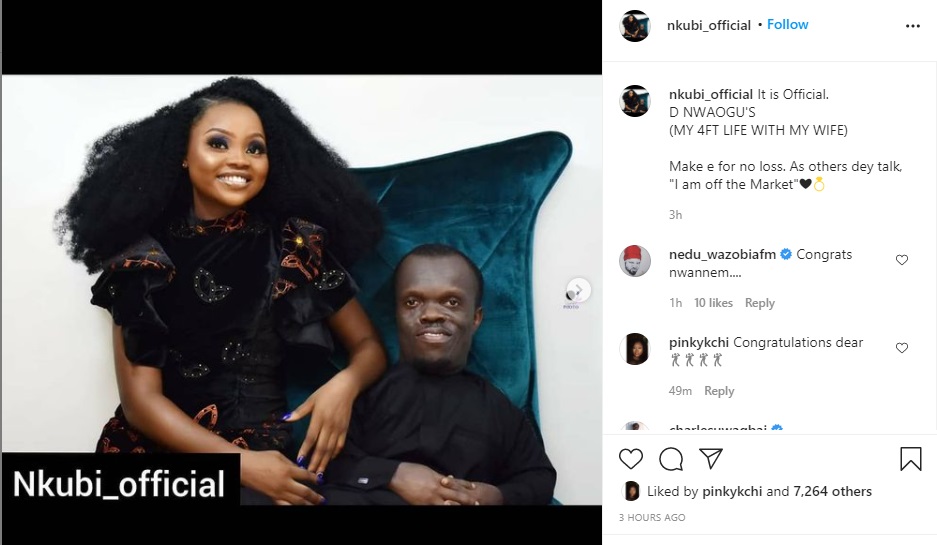Open pinkykchi in liked-by line
This screenshot has height=545, width=937.
[732, 491]
